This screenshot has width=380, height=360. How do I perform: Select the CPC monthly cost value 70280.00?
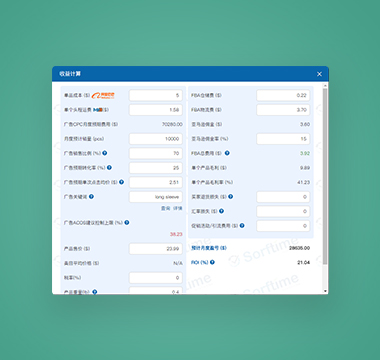172,124
